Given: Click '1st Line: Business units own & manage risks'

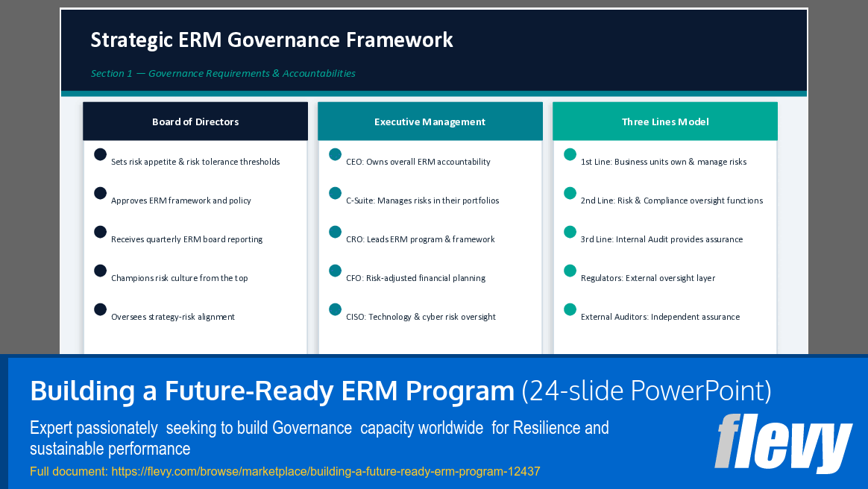Looking at the screenshot, I should point(664,162).
